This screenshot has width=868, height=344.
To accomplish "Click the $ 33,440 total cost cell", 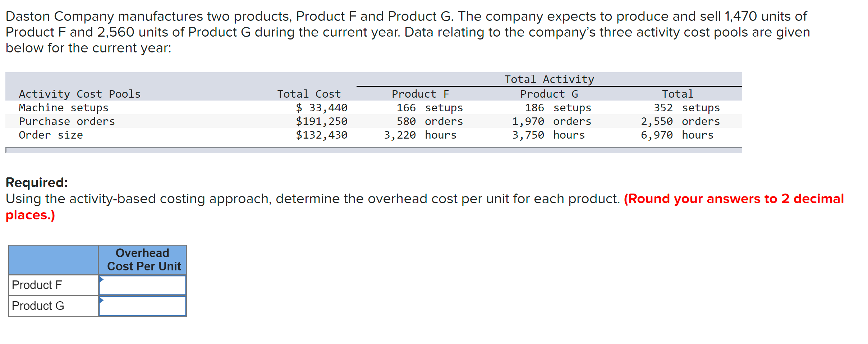I will [322, 108].
